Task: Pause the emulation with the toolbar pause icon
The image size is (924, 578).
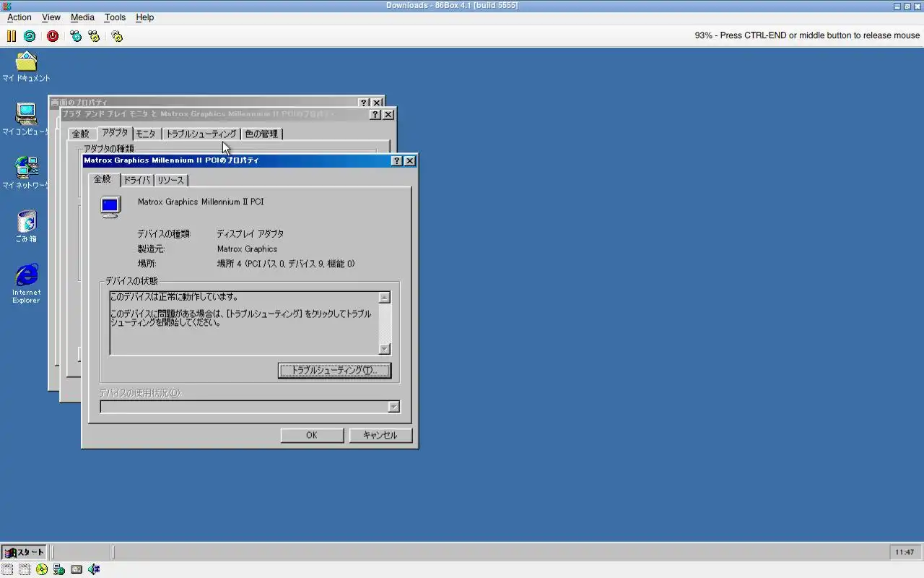Action: (11, 35)
